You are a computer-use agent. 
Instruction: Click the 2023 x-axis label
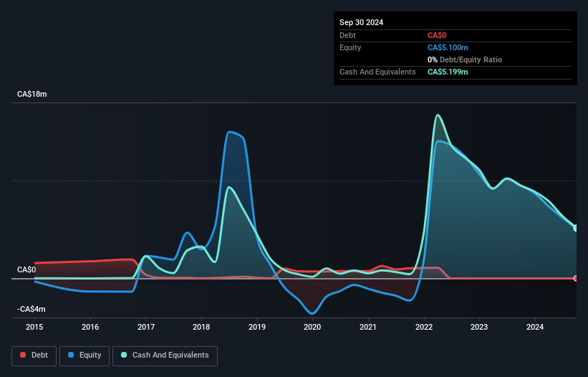click(x=479, y=327)
